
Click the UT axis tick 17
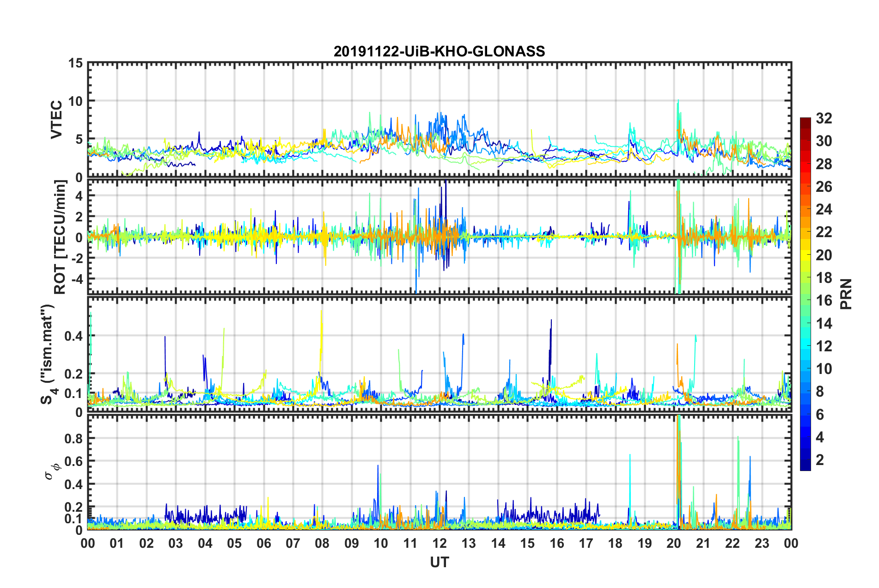click(586, 543)
